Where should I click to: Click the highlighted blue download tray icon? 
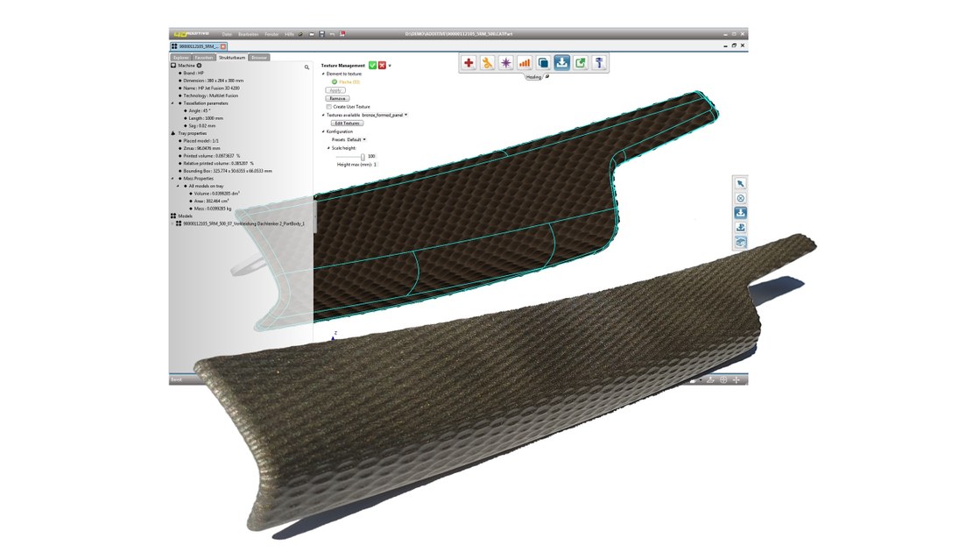point(562,62)
